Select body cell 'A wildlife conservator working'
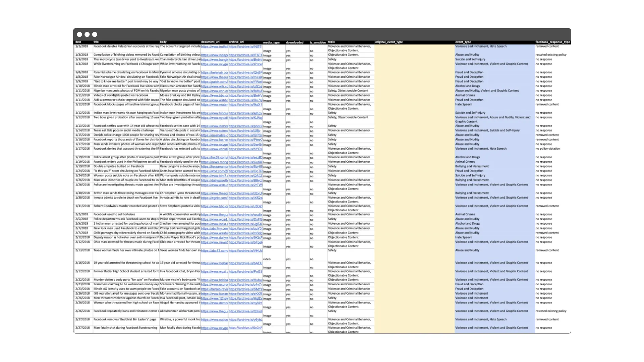The image size is (644, 362). [x=180, y=214]
